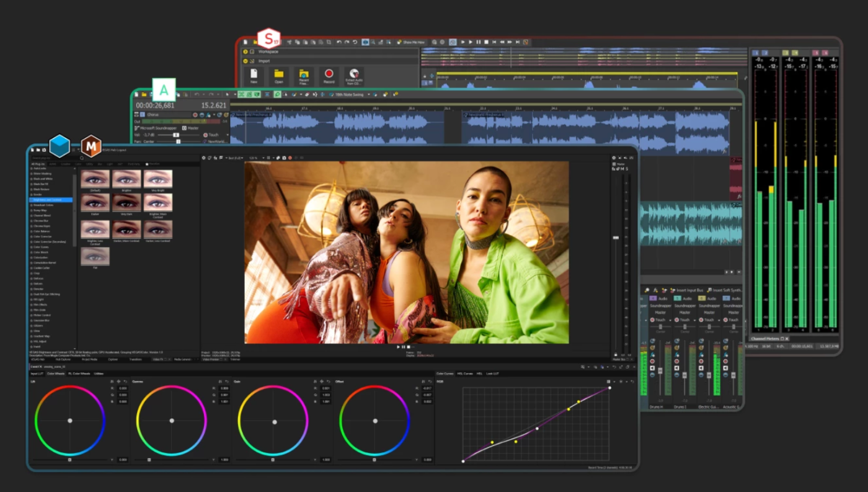Click the ACID Pro green A logo badge

pos(164,90)
